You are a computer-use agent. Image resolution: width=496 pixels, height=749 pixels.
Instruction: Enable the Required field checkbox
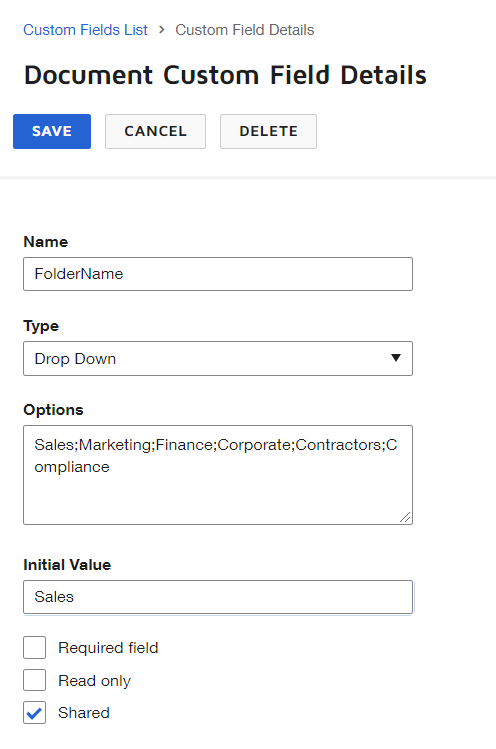(34, 648)
